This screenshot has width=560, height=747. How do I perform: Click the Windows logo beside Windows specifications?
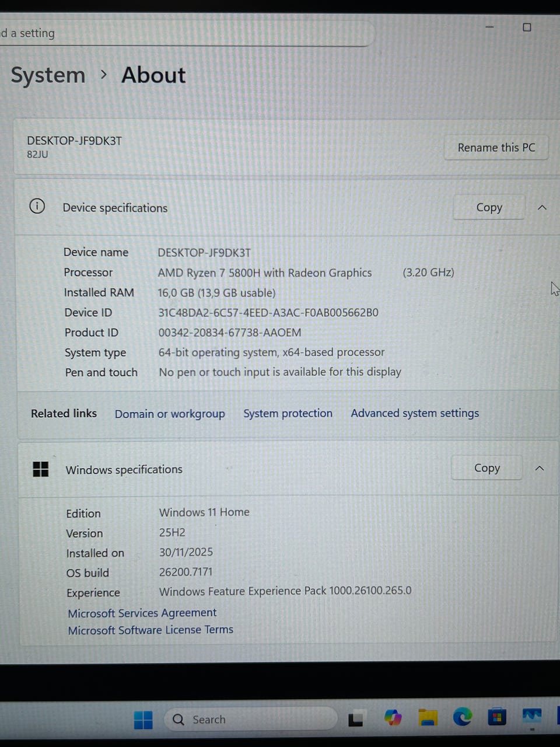tap(41, 469)
